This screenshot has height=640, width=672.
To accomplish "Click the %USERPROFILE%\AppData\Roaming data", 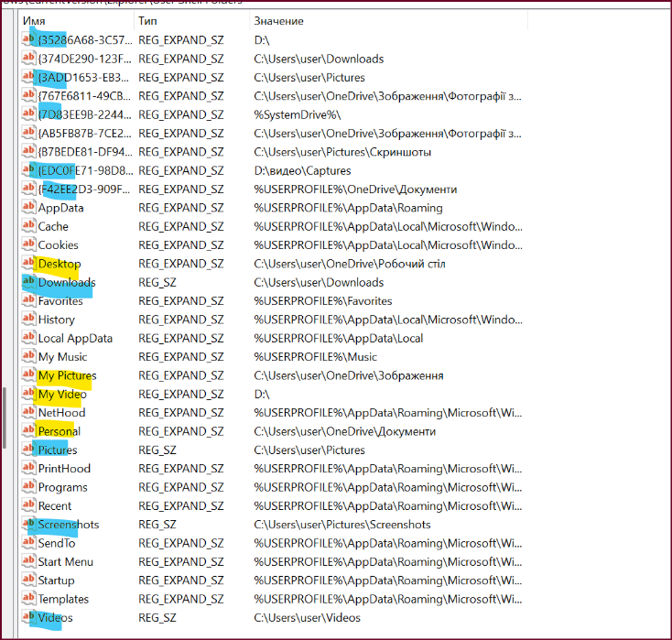I will (349, 208).
